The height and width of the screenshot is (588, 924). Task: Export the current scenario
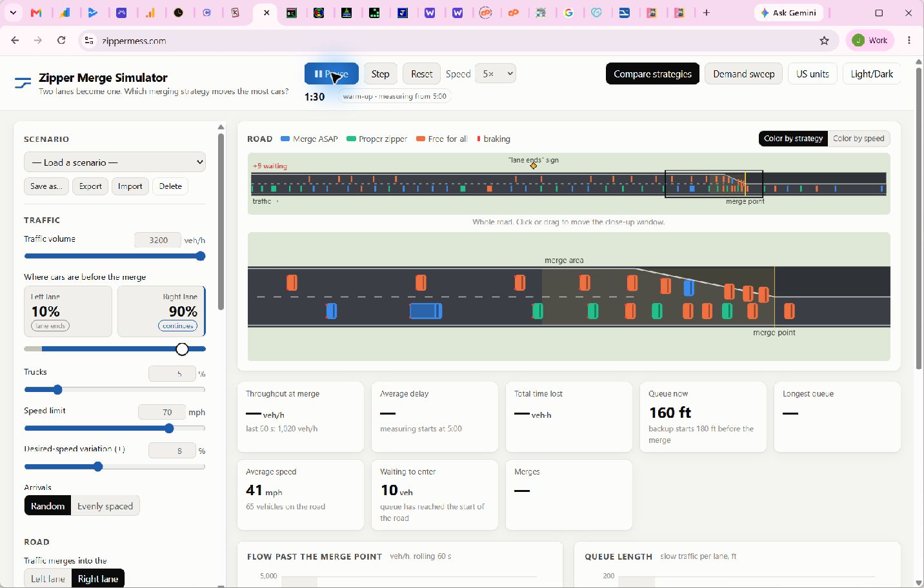click(90, 186)
